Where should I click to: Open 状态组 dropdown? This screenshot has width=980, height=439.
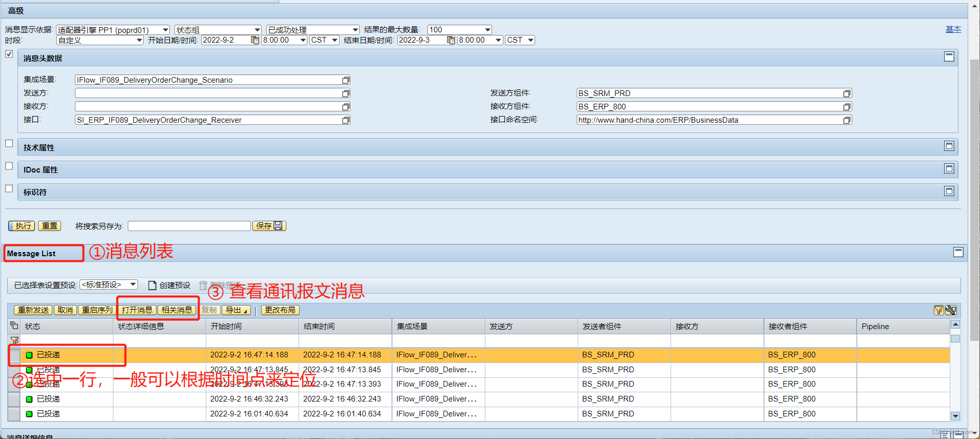(257, 30)
